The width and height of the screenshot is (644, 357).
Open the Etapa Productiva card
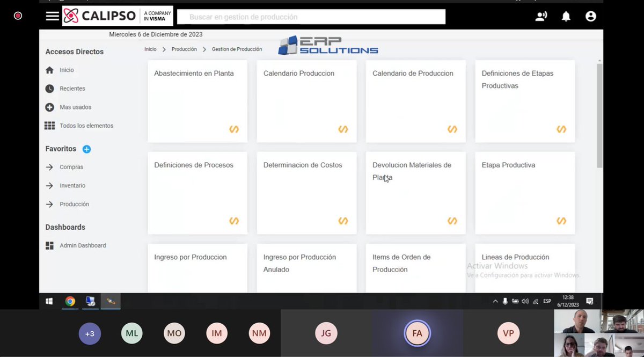(x=525, y=193)
